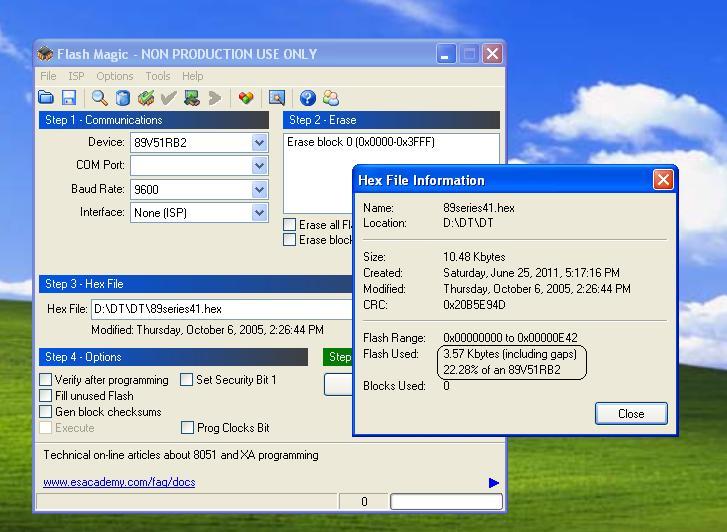Click the D:\DT\DT location value
This screenshot has width=727, height=532.
coord(468,223)
